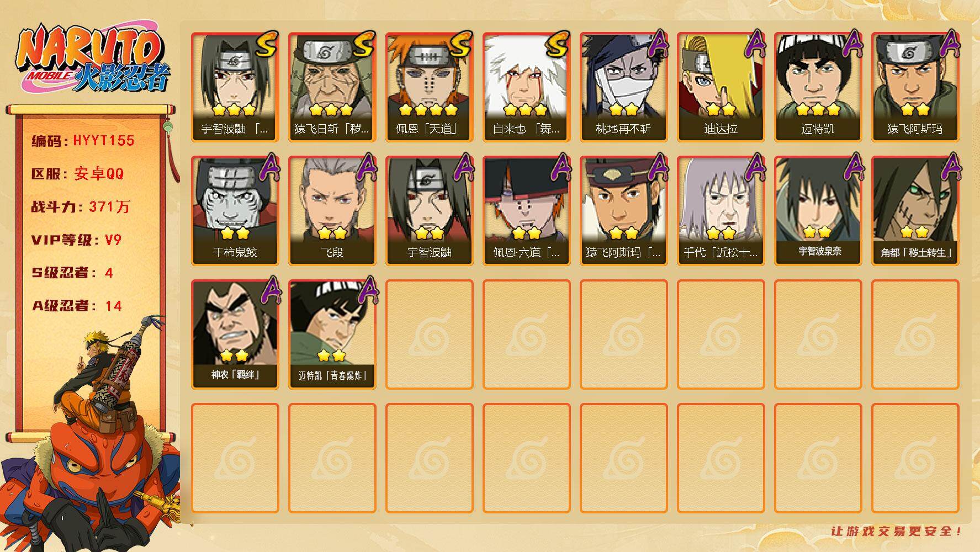980x552 pixels.
Task: Click the Naruto Mobile 火影忍者 logo
Action: point(93,59)
